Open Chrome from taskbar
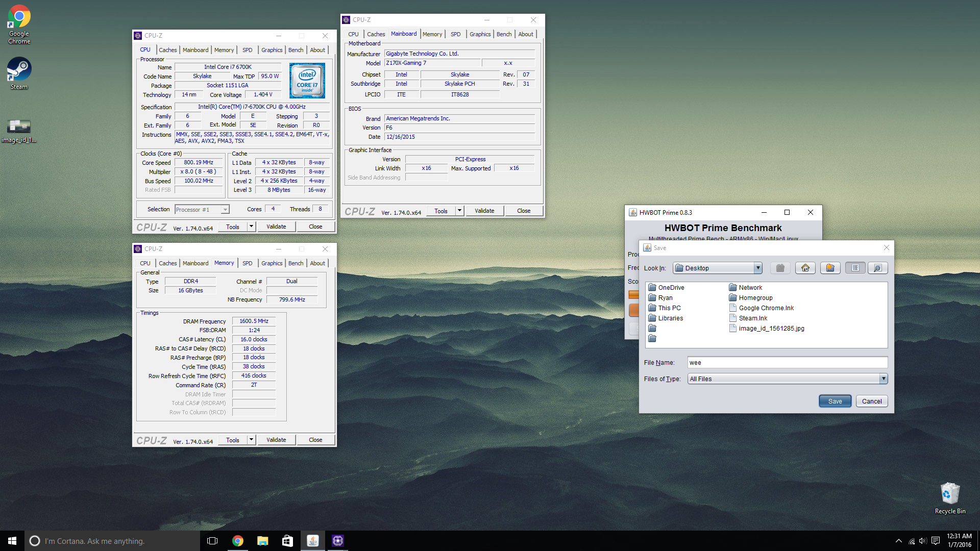The width and height of the screenshot is (980, 551). [237, 541]
